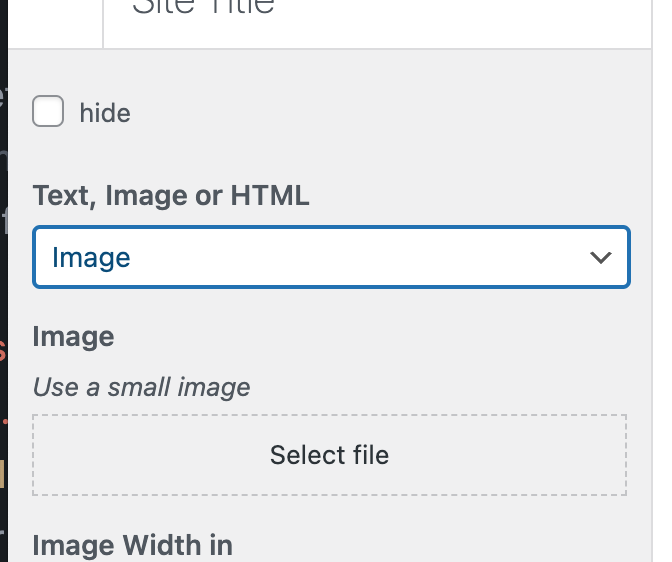Screen dimensions: 672x562
Task: Click the "Text, Image or HTML" label
Action: [x=171, y=195]
